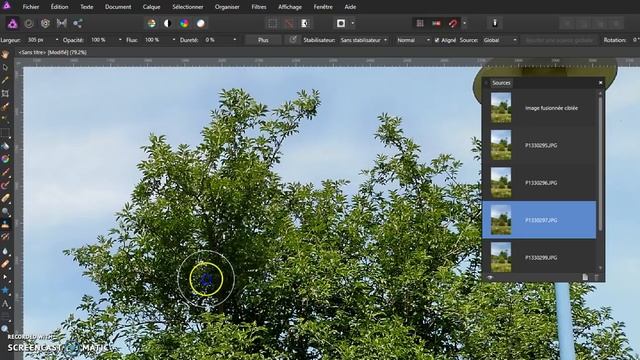This screenshot has width=640, height=360.
Task: Toggle source visibility eye in Sources panel
Action: pos(490,277)
